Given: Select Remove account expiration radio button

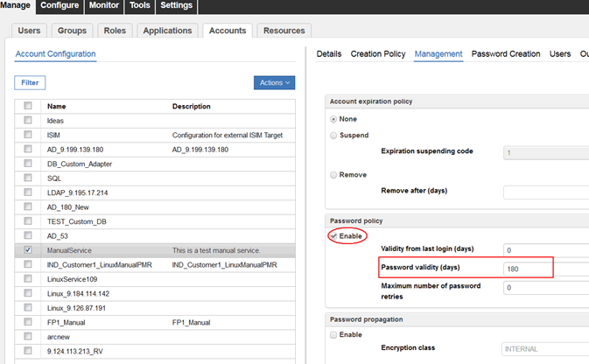Looking at the screenshot, I should coord(333,175).
